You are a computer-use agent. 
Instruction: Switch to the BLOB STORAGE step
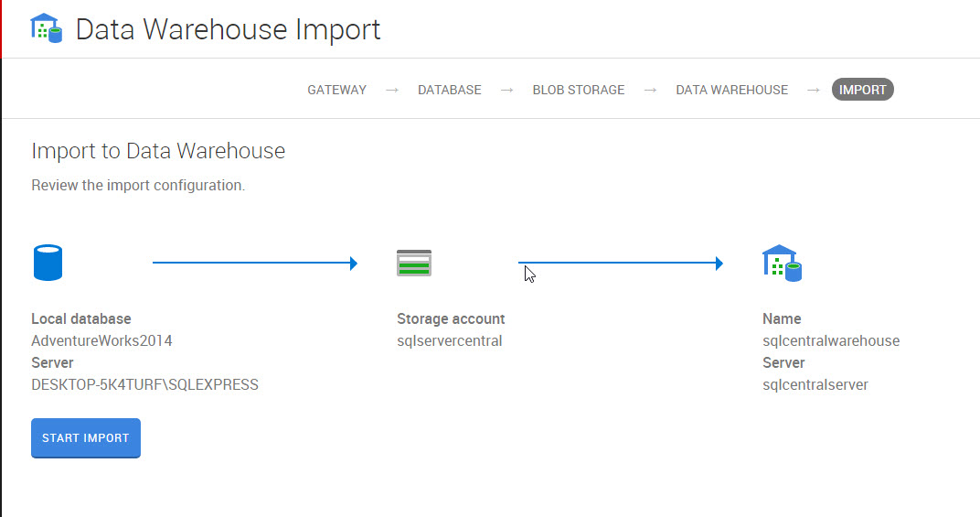[x=578, y=90]
